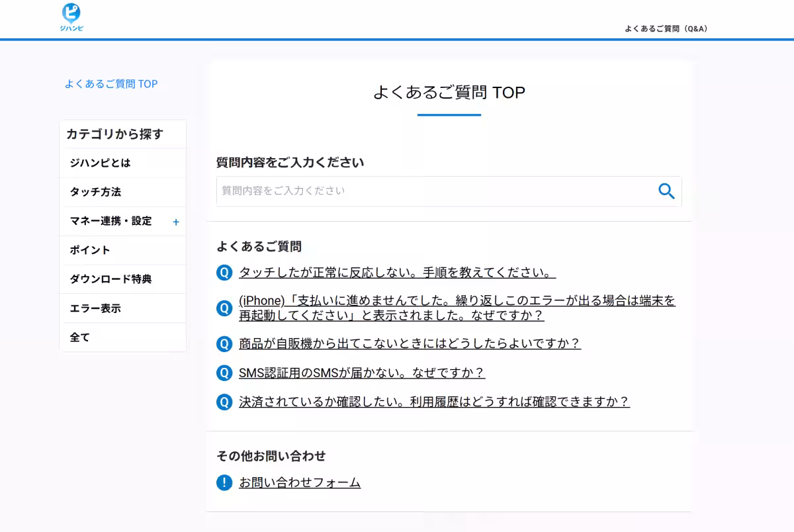
Task: Click the よくあるご質問 TOP sidebar link
Action: pyautogui.click(x=111, y=84)
